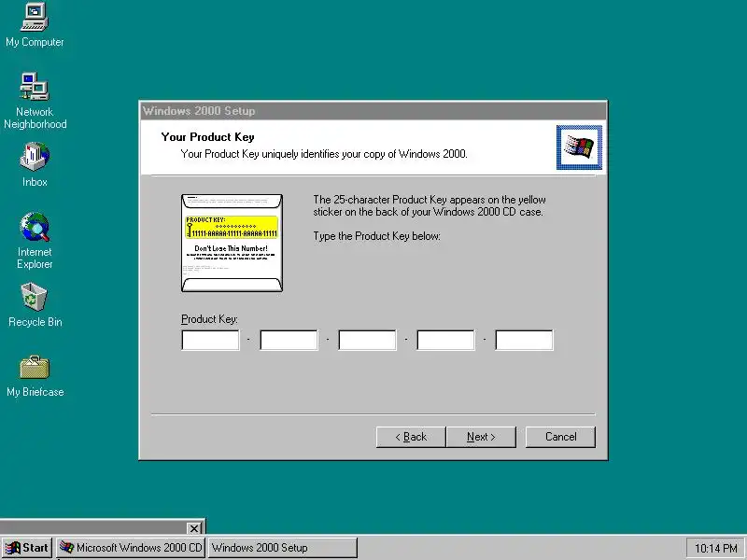747x560 pixels.
Task: Click the Windows 2000 Setup title bar
Action: 373,111
